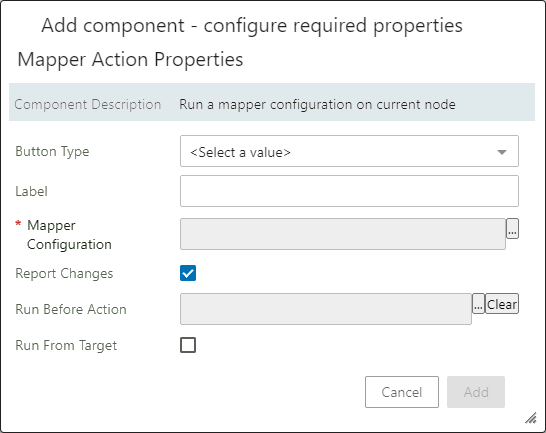The image size is (546, 433).
Task: Open the Button Type dropdown
Action: pos(349,151)
